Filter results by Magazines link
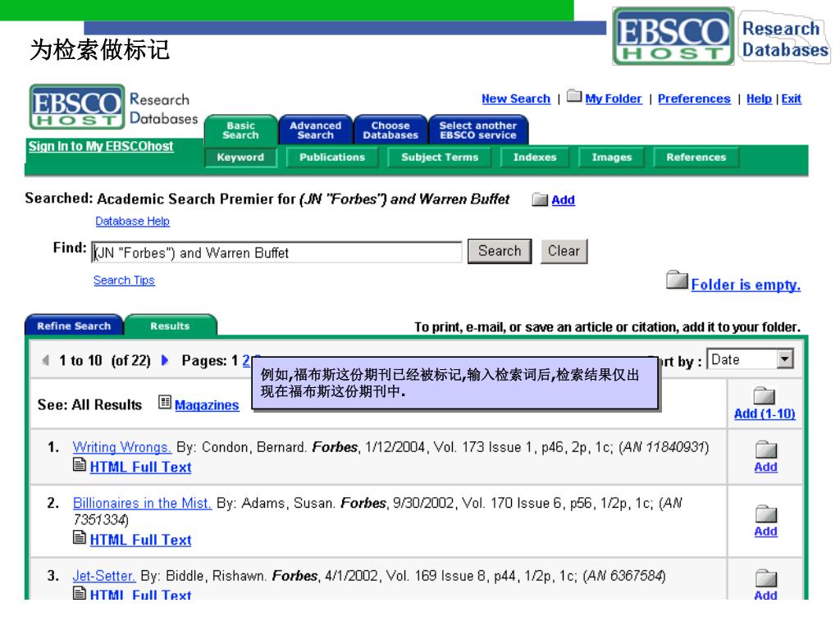This screenshot has height=630, width=840. [x=207, y=405]
